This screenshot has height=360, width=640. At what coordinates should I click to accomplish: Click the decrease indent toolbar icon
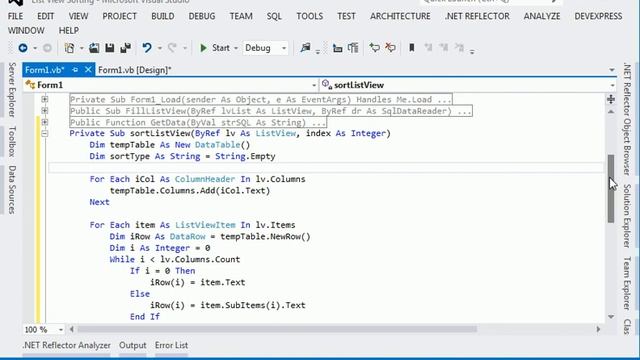coord(337,48)
